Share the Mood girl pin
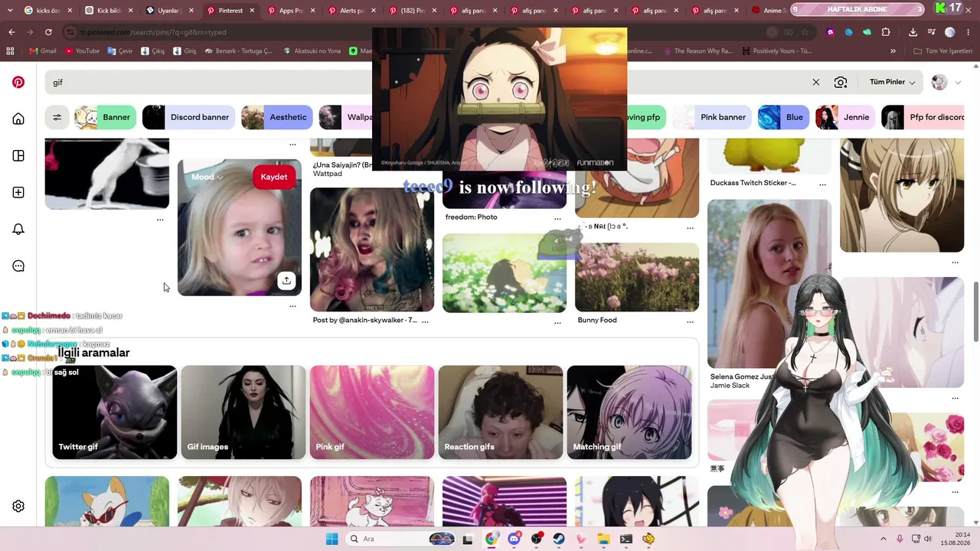980x551 pixels. [x=286, y=280]
